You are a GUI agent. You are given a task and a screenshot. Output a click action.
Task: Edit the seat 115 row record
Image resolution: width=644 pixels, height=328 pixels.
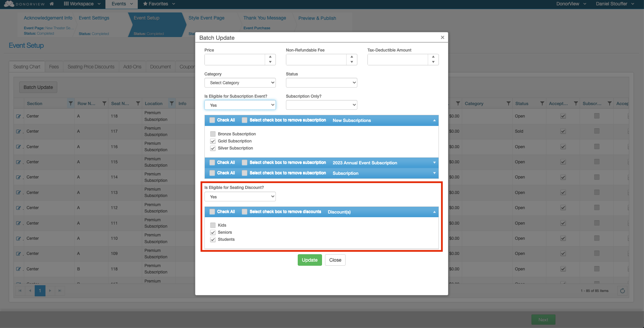tap(18, 162)
